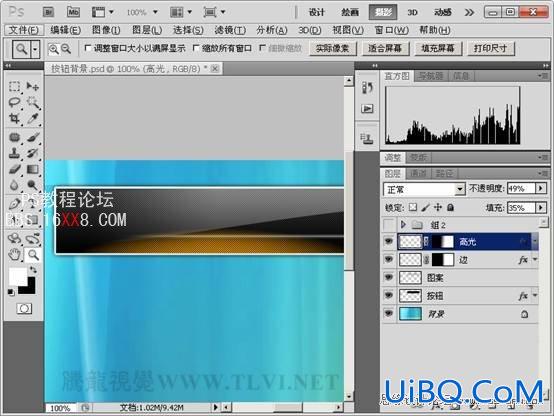Select the Brush tool
The image size is (554, 416).
pos(33,137)
